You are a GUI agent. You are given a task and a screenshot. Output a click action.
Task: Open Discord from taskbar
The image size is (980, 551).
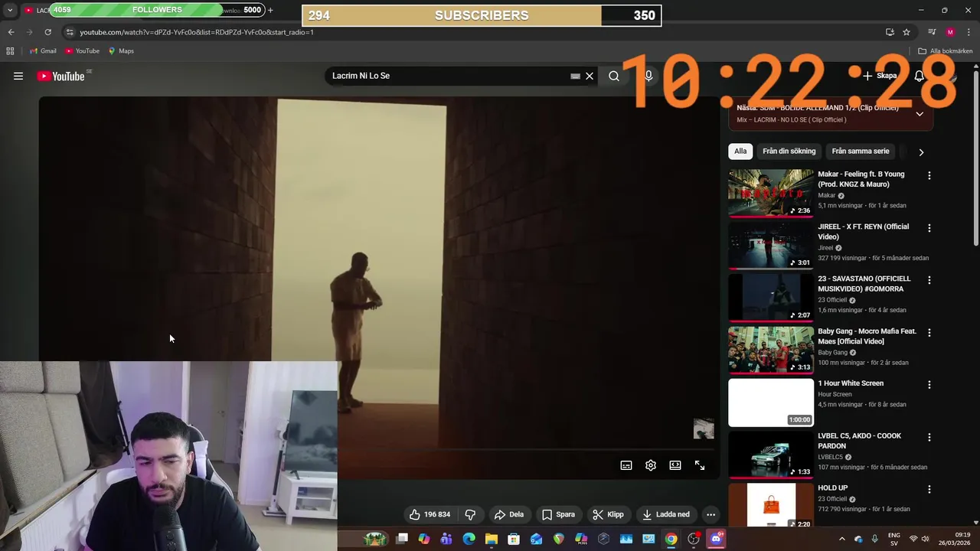(716, 539)
